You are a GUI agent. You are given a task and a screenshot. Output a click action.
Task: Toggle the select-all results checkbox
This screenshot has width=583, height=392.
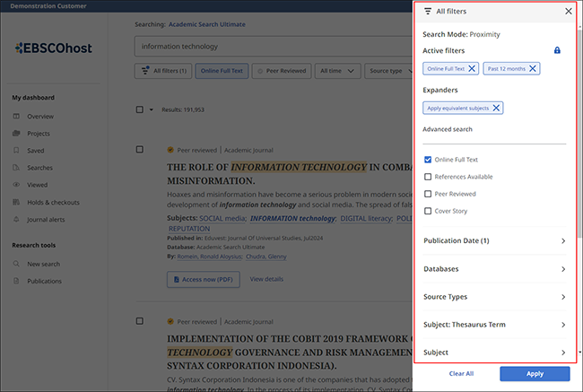[139, 109]
